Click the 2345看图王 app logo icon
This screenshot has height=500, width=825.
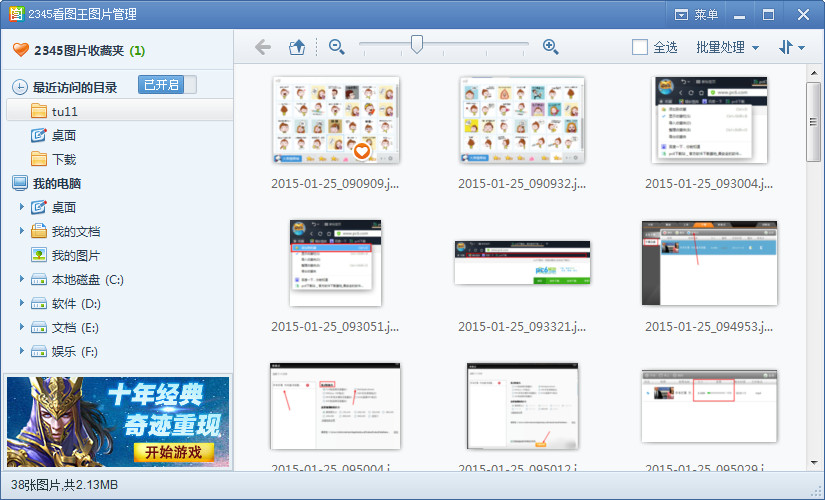coord(16,14)
